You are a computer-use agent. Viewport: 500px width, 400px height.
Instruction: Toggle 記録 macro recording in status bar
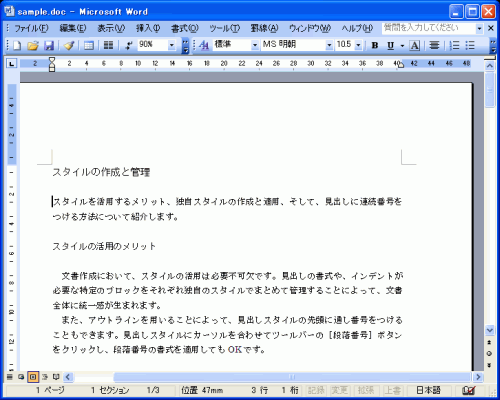click(x=315, y=390)
